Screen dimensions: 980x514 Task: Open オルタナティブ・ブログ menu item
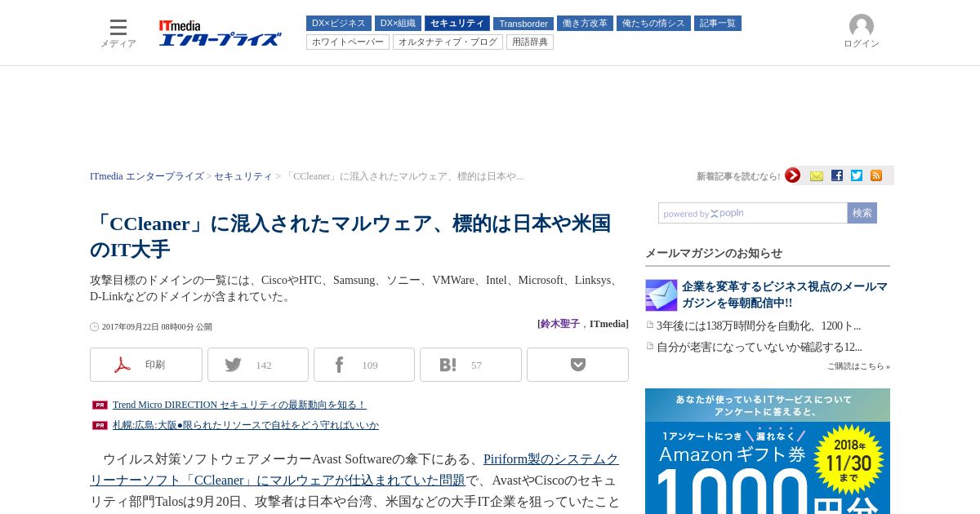448,42
